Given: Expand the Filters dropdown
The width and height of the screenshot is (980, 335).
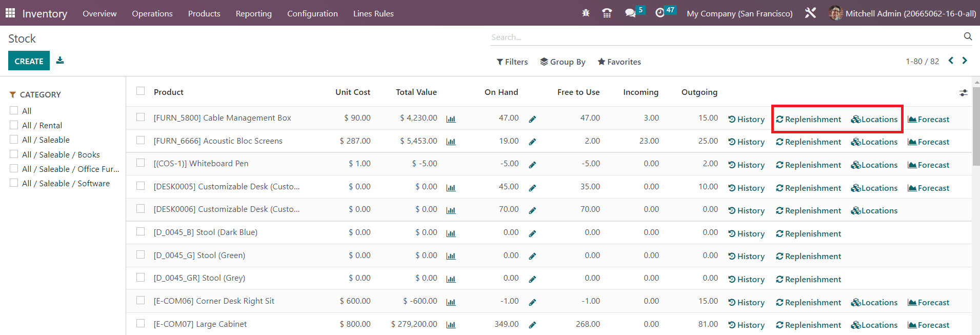Looking at the screenshot, I should pyautogui.click(x=512, y=62).
